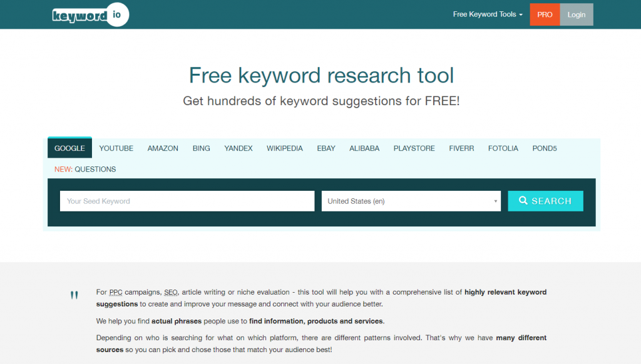Click the orange PRO button
Screen dimensions: 641x364
[545, 15]
